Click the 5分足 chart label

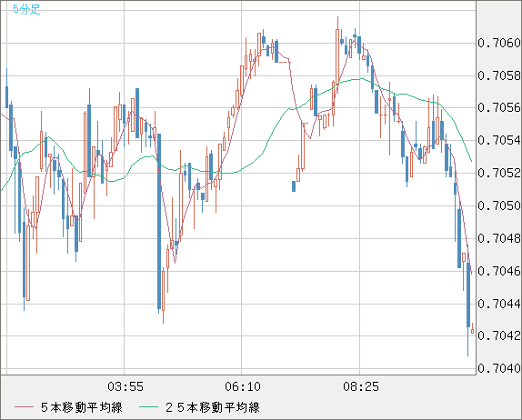coord(26,9)
